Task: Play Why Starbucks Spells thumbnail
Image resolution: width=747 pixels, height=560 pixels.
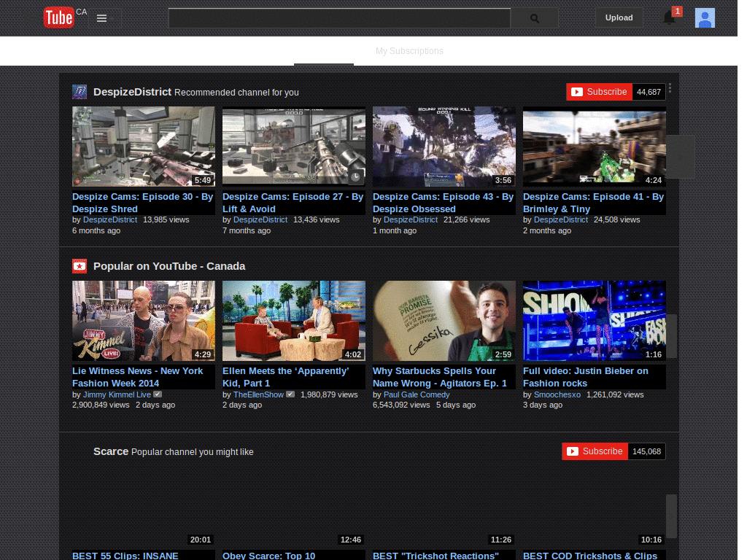Action: point(444,321)
